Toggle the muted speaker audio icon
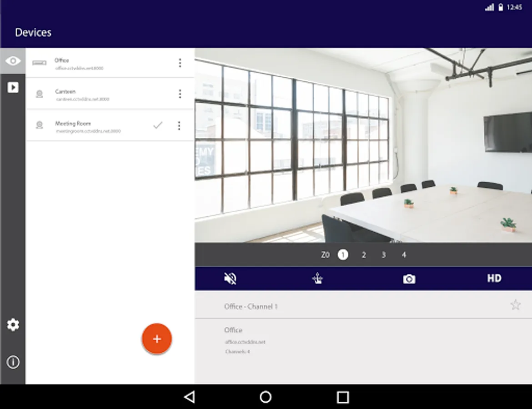532x409 pixels. point(231,279)
